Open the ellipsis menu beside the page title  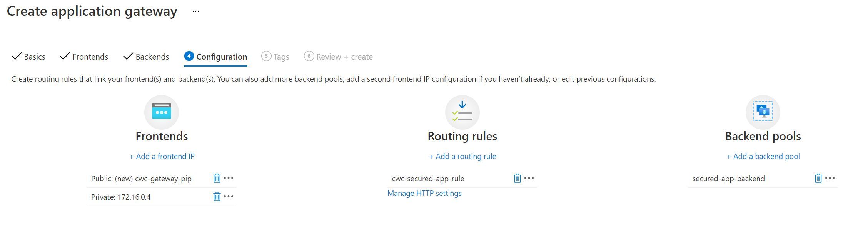tap(195, 10)
